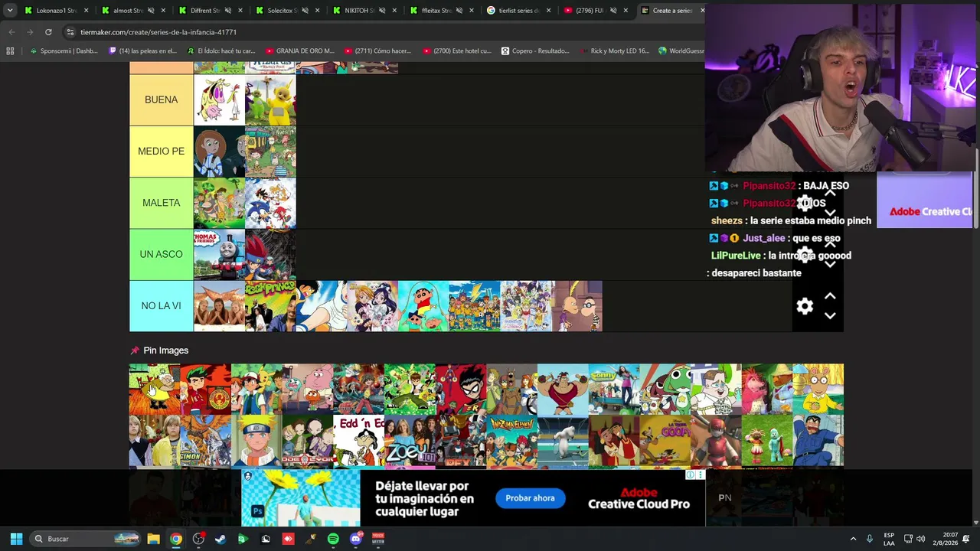The height and width of the screenshot is (551, 980).
Task: Open the '(2700) Este hotel cu...' bookmark
Action: (x=456, y=51)
